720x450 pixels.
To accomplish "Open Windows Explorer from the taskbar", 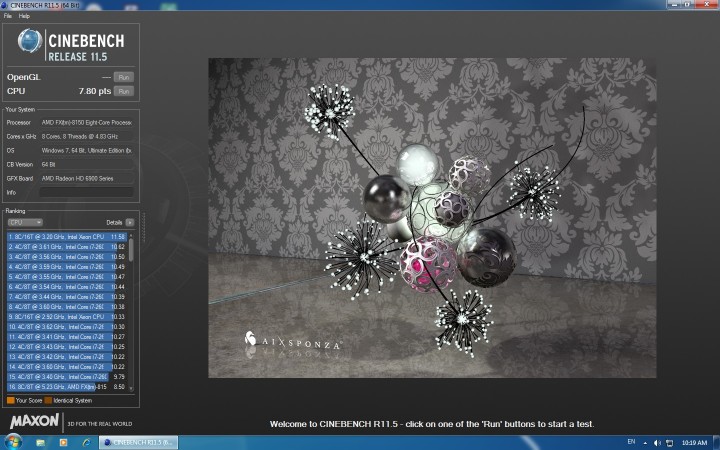I will (x=40, y=443).
